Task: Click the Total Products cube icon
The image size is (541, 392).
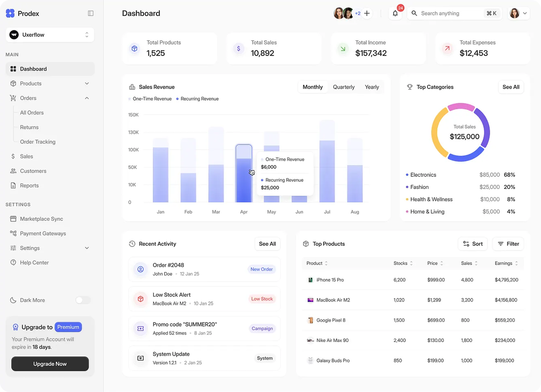Action: 134,48
